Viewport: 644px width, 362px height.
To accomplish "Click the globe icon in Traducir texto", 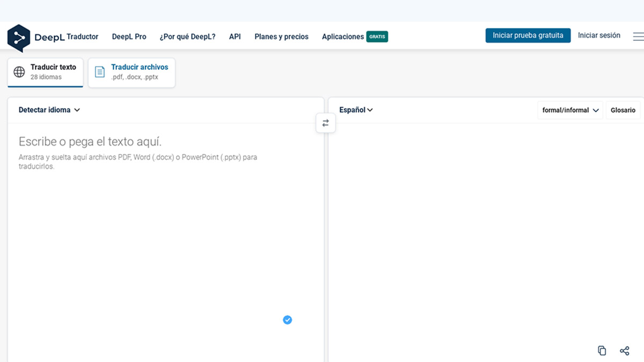I will (19, 72).
